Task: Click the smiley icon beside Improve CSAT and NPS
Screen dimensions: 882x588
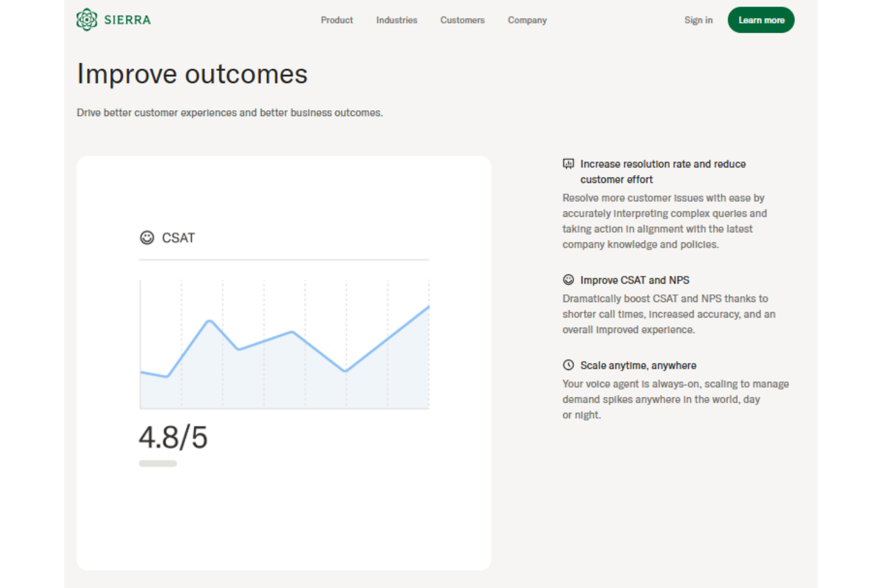Action: tap(568, 280)
